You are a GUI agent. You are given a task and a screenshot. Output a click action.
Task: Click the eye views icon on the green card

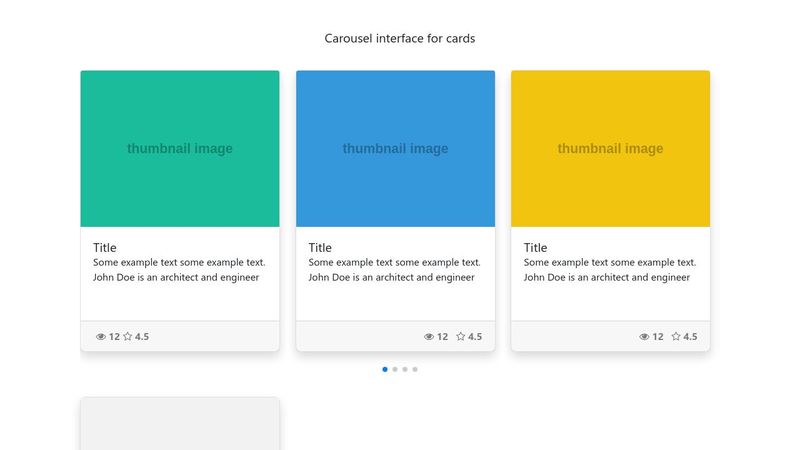pyautogui.click(x=101, y=337)
